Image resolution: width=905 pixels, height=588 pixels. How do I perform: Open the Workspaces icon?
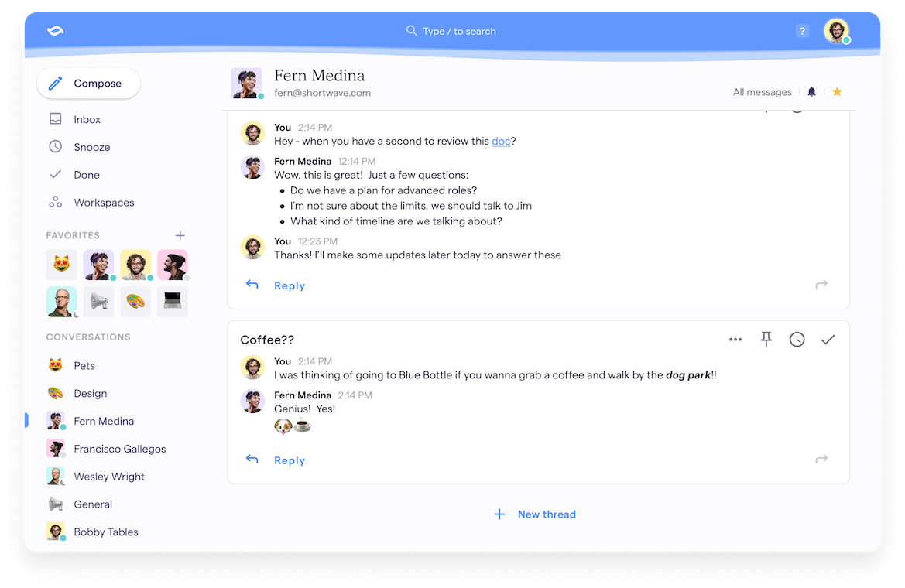pyautogui.click(x=53, y=202)
